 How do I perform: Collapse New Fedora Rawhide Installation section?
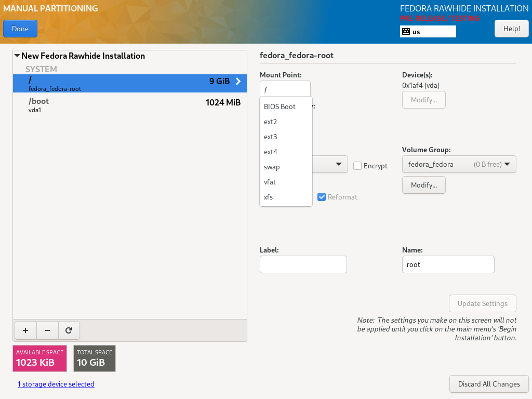point(17,56)
